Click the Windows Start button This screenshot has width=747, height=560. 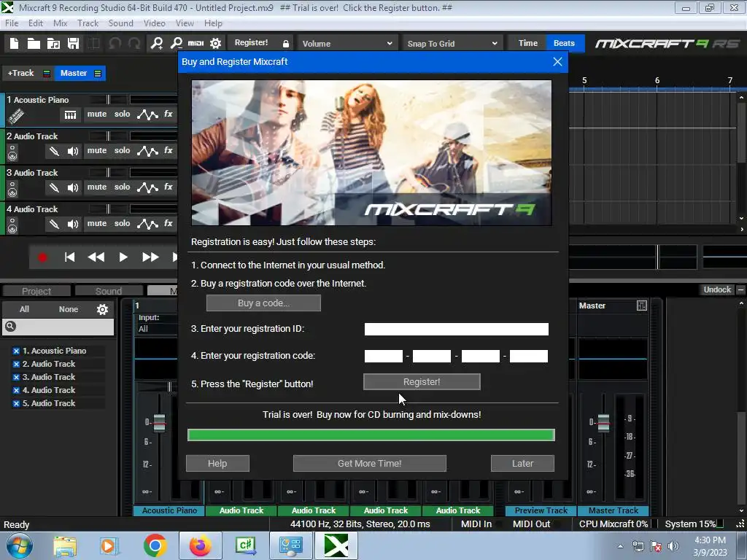20,545
